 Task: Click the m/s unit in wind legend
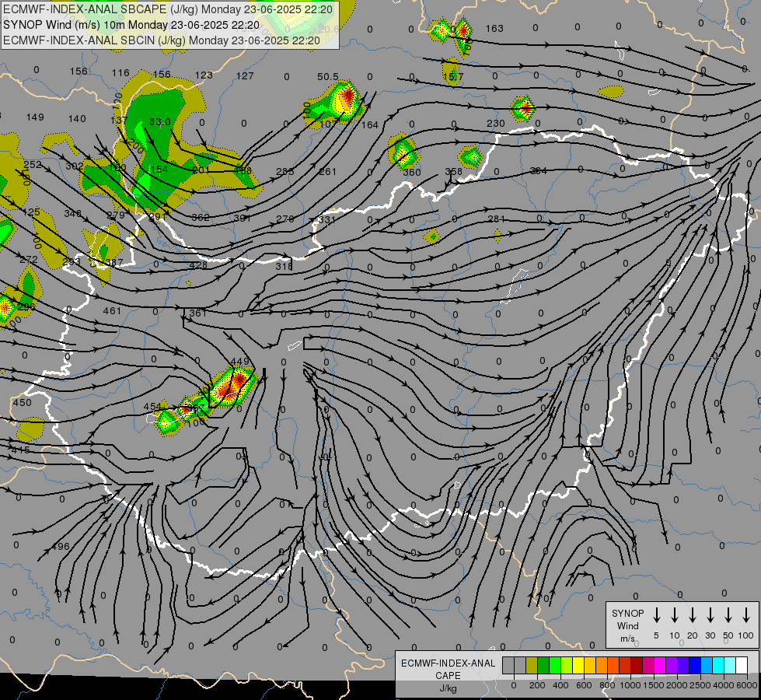627,639
